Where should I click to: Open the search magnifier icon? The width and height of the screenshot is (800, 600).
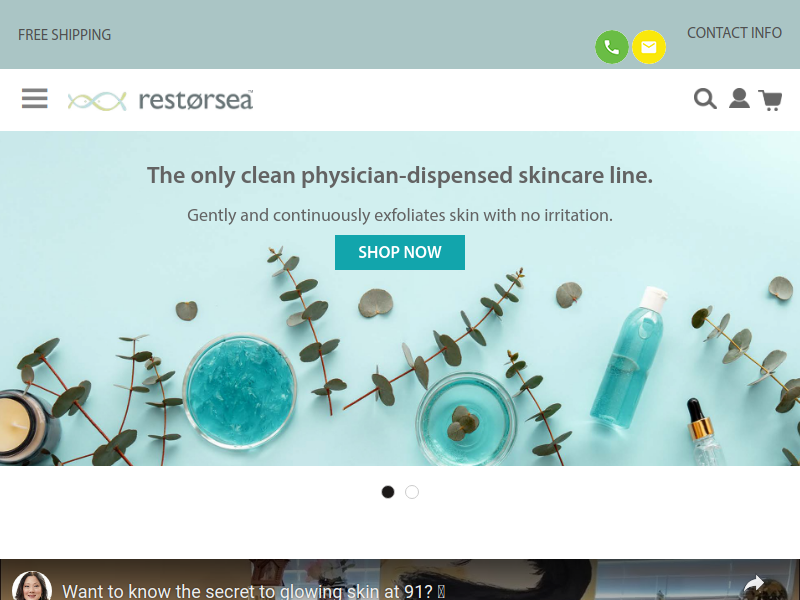coord(705,98)
